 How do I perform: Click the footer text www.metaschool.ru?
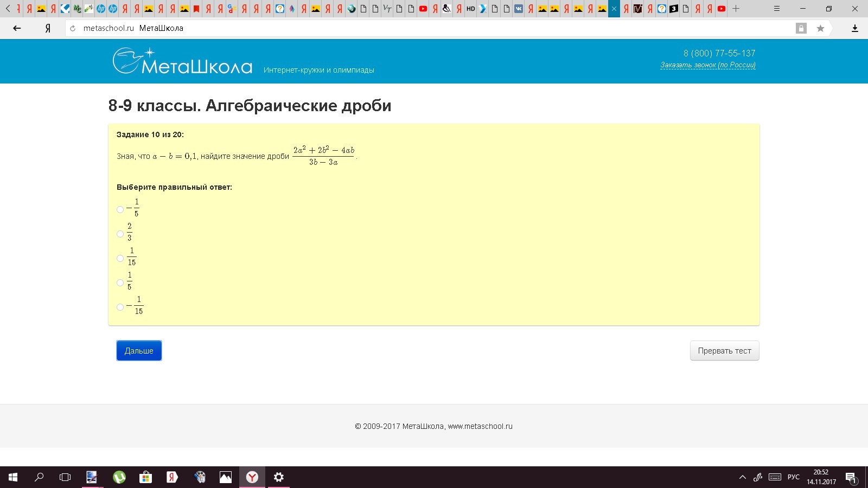[x=480, y=426]
